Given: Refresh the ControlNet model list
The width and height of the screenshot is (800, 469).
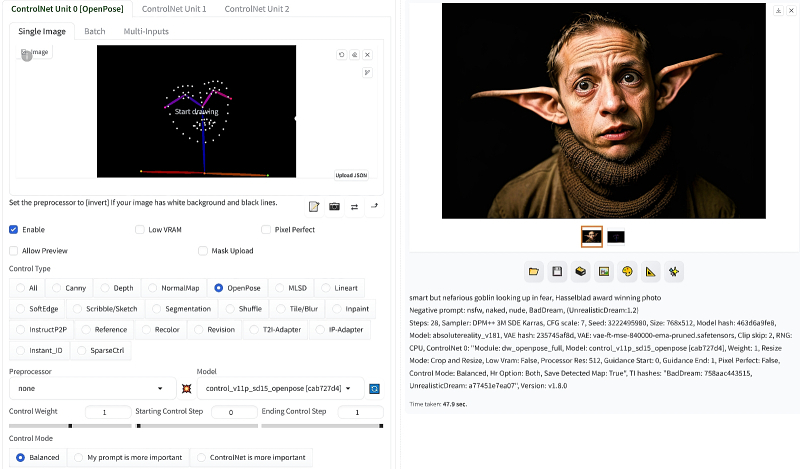Looking at the screenshot, I should point(375,388).
